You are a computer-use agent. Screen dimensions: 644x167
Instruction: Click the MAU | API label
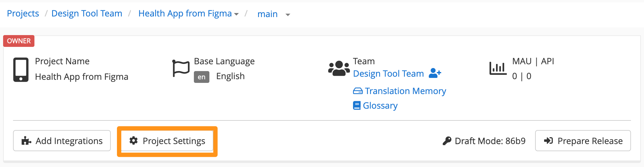click(533, 61)
